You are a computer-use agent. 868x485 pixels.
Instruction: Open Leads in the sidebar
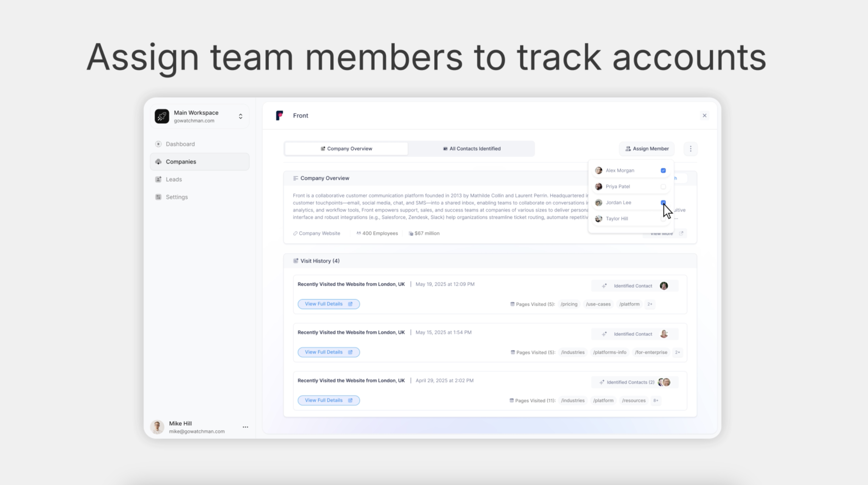tap(200, 179)
